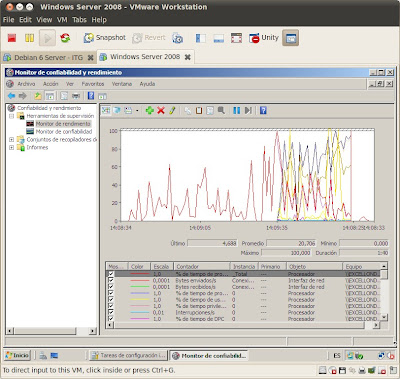Uncheck the blue % de tiempo de pro... counter
Screen dimensions: 400x379
111,293
